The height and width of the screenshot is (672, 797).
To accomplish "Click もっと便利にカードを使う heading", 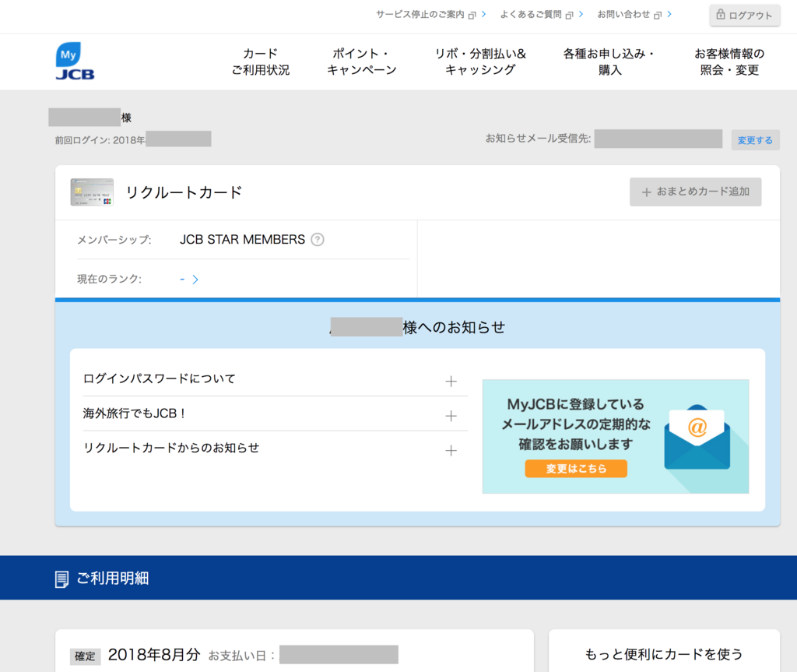I will pos(664,654).
